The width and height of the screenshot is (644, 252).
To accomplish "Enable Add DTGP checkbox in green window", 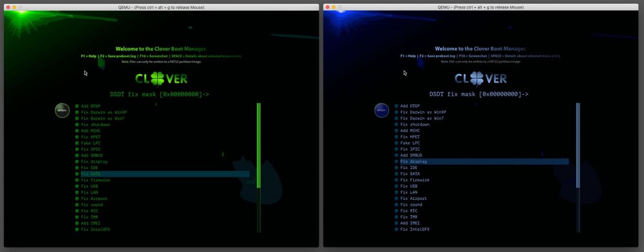I will pos(77,106).
